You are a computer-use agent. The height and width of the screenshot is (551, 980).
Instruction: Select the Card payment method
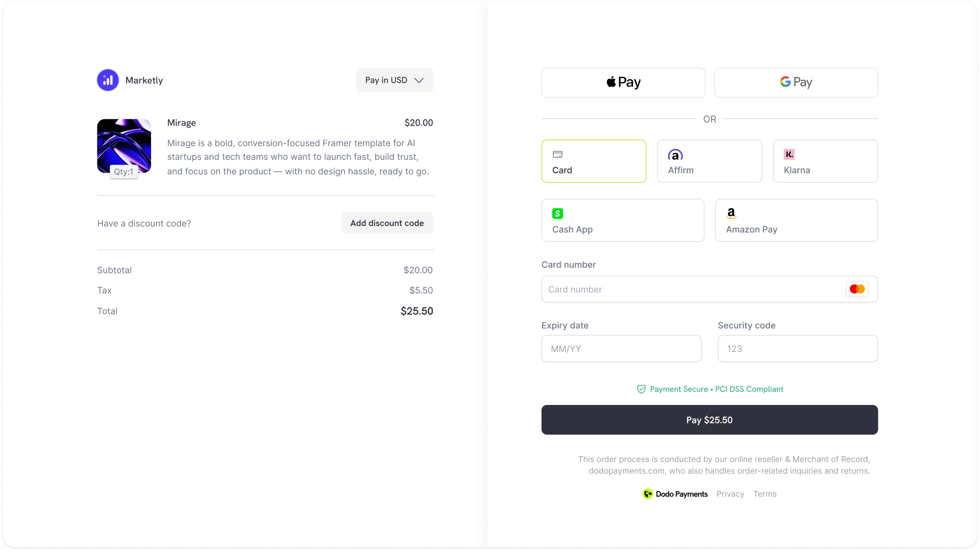(593, 161)
